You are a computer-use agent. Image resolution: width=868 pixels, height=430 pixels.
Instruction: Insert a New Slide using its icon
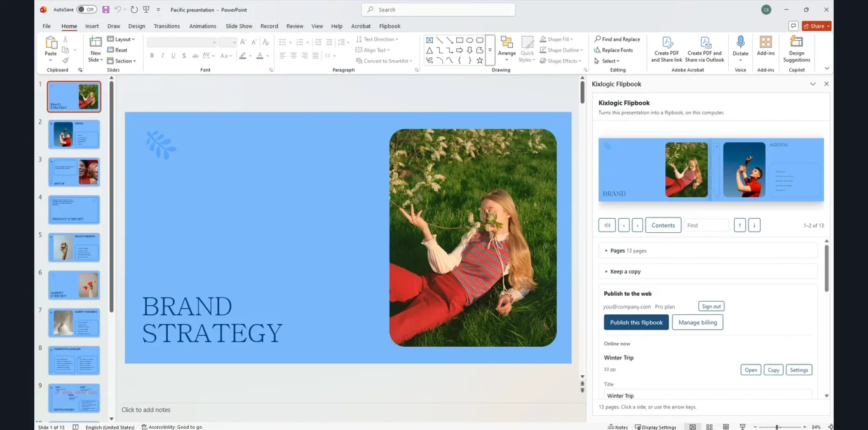[95, 43]
